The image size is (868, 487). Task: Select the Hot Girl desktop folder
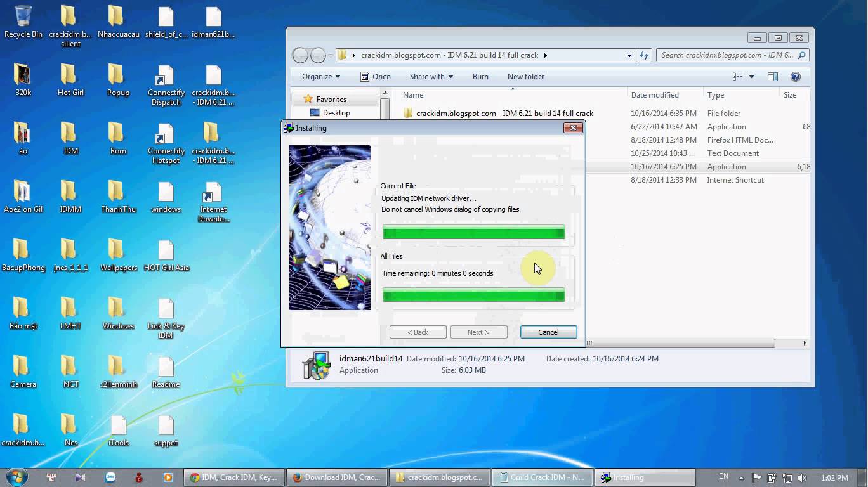tap(70, 80)
